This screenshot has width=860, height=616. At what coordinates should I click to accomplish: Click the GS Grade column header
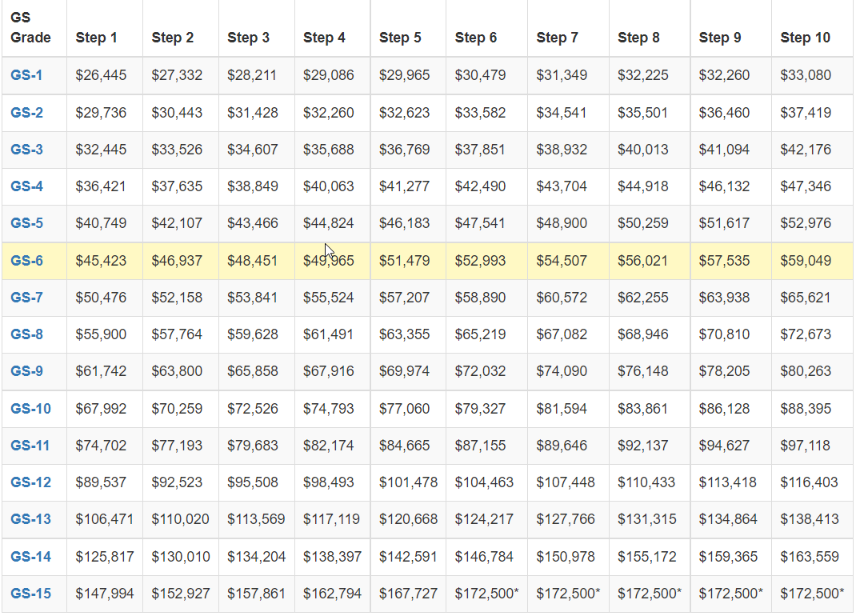(x=30, y=27)
